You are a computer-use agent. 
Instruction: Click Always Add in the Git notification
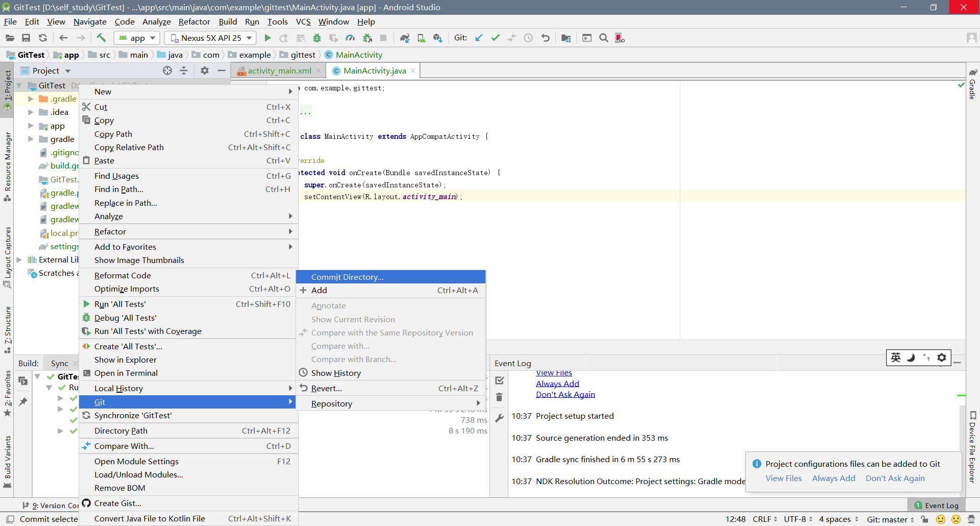click(833, 479)
